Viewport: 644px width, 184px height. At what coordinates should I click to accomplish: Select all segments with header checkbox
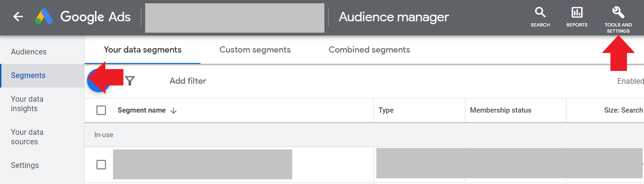point(101,110)
